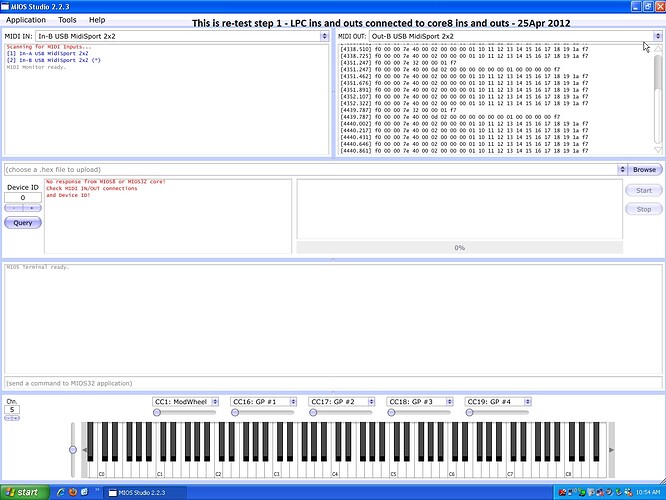Open the CC1: ModWheel controller dropdown
The width and height of the screenshot is (666, 500).
pyautogui.click(x=215, y=401)
